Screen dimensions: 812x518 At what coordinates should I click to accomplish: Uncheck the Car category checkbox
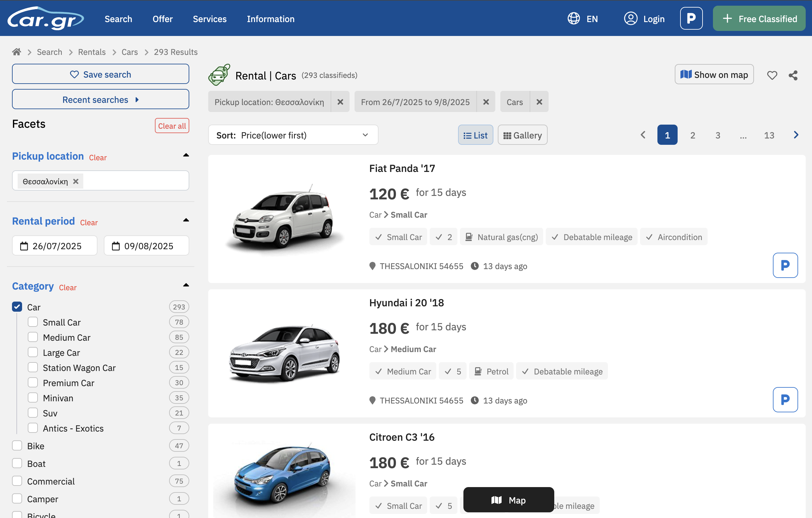click(x=17, y=307)
